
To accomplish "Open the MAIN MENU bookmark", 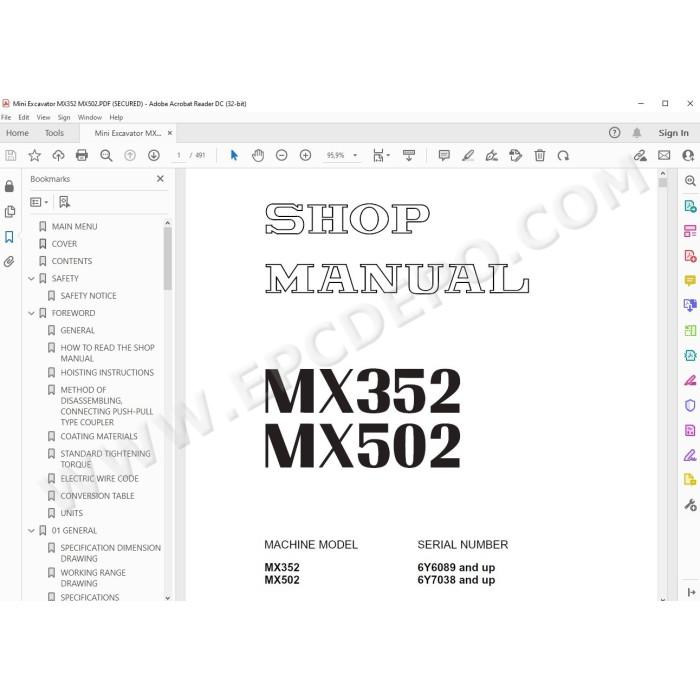I will coord(74,227).
